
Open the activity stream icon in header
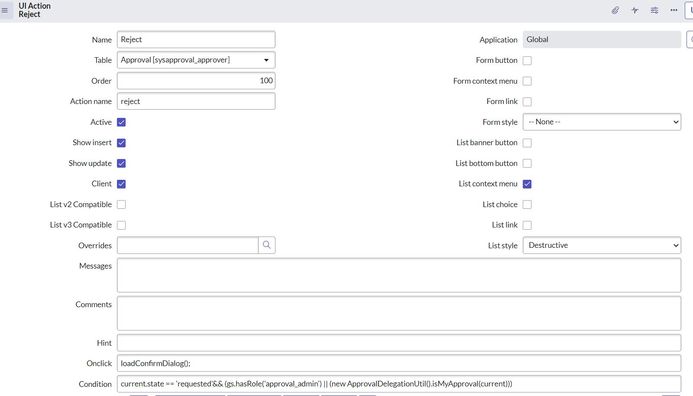coord(635,10)
